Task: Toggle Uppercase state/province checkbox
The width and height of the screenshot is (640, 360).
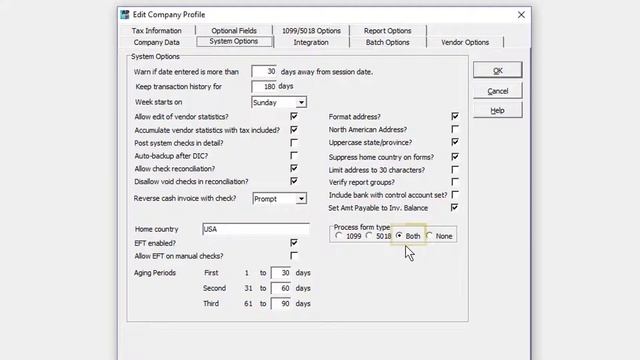Action: (x=455, y=142)
